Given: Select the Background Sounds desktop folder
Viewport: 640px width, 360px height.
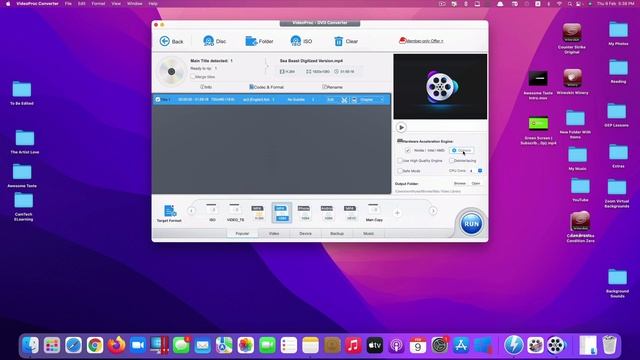Looking at the screenshot, I should [617, 283].
